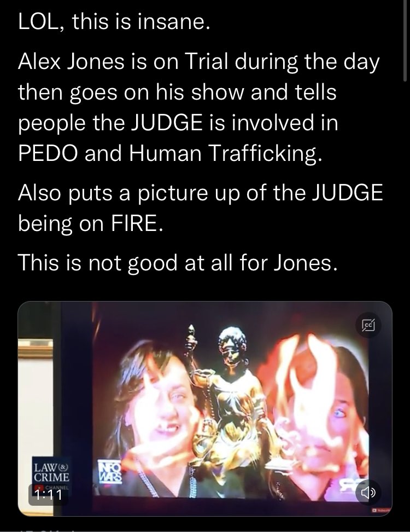Toggle closed captions on the video
Screen dimensions: 410x532
click(x=368, y=325)
